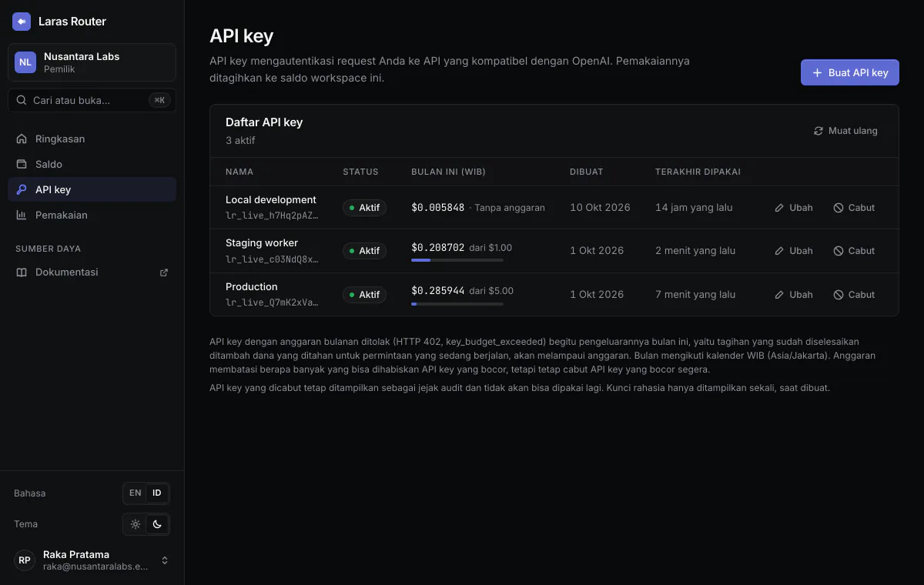This screenshot has width=924, height=585.
Task: Click Muat ulang to refresh the list
Action: [x=845, y=131]
